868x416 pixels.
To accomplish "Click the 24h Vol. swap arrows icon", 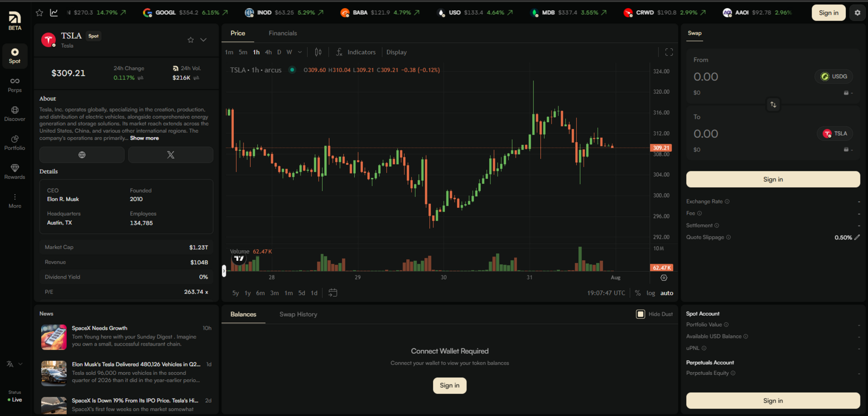I will tap(196, 78).
